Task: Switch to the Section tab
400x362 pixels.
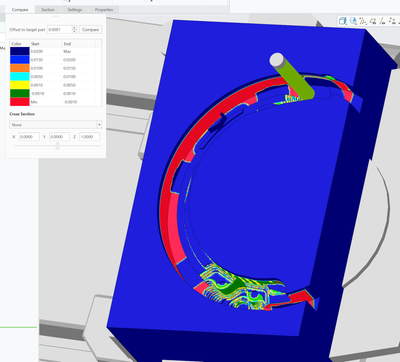Action: pos(48,10)
